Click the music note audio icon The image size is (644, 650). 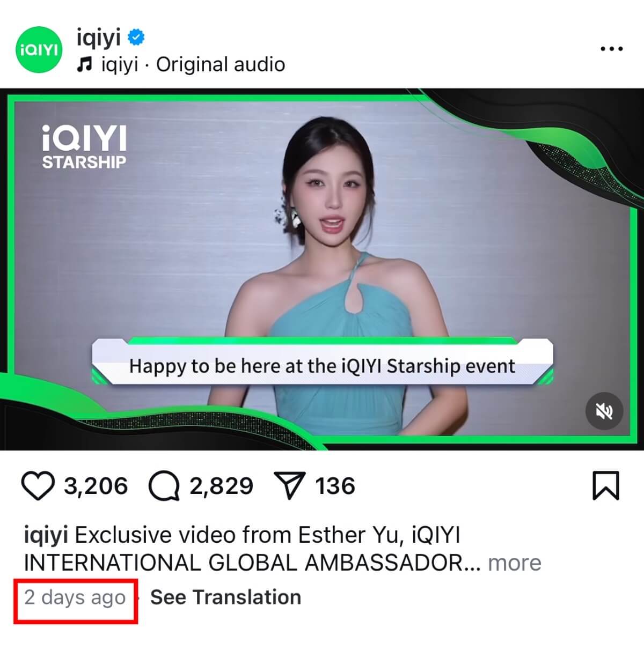[x=84, y=65]
